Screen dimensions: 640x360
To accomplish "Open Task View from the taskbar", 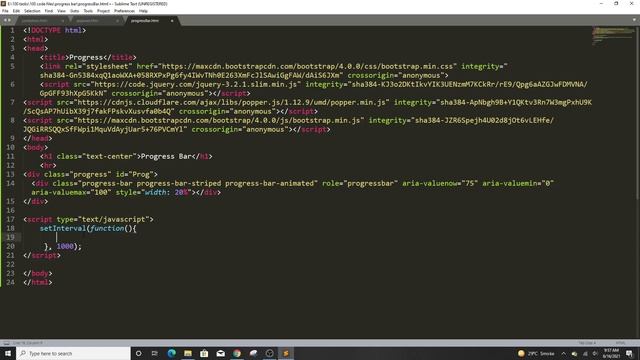I will tap(155, 353).
